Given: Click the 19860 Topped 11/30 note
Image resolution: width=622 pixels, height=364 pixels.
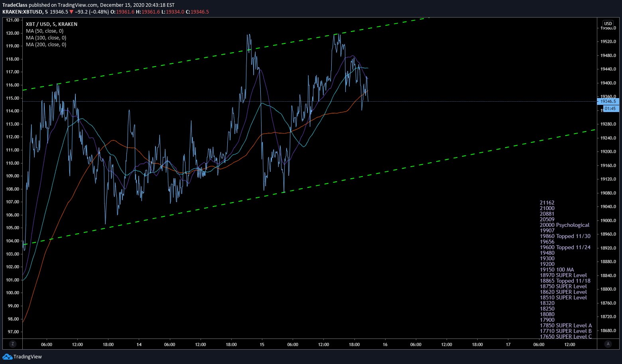Looking at the screenshot, I should pyautogui.click(x=565, y=236).
